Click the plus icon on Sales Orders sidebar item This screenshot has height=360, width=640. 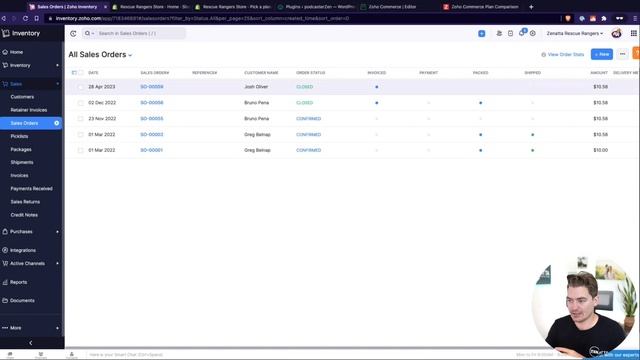[x=56, y=123]
